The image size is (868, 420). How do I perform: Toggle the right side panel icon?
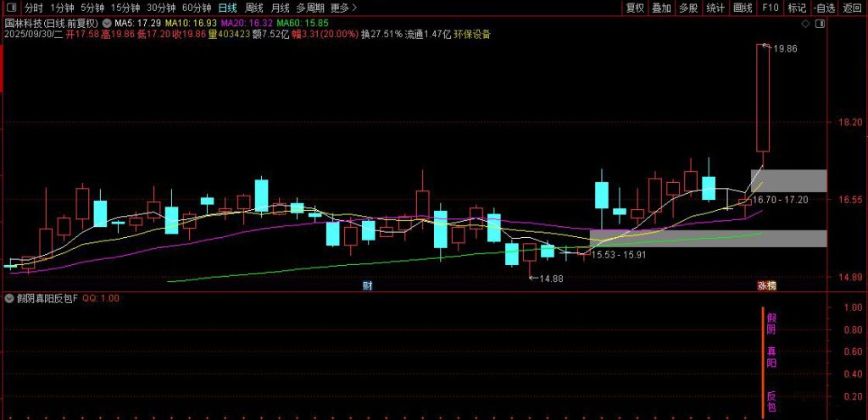click(820, 24)
